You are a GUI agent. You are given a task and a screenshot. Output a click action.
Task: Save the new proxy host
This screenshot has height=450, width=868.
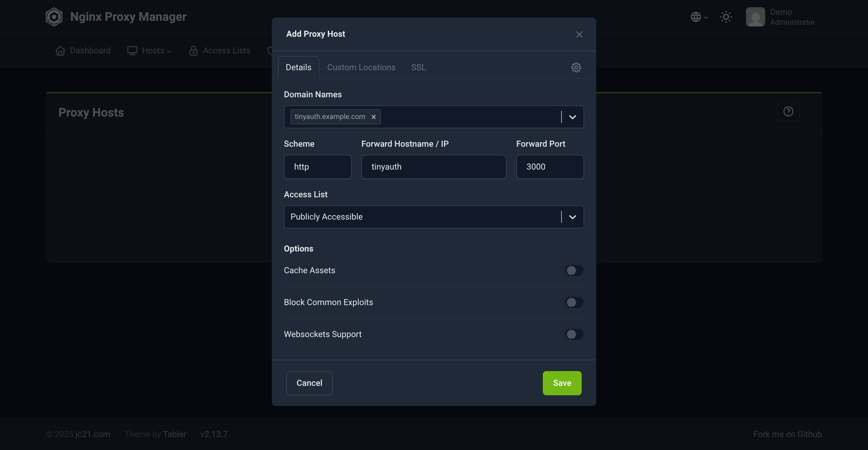coord(562,383)
